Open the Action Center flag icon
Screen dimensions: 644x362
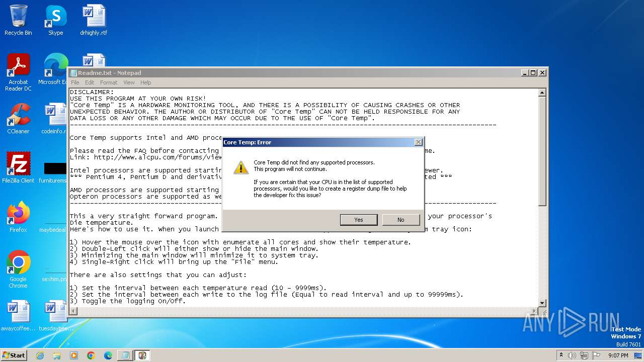click(x=596, y=355)
